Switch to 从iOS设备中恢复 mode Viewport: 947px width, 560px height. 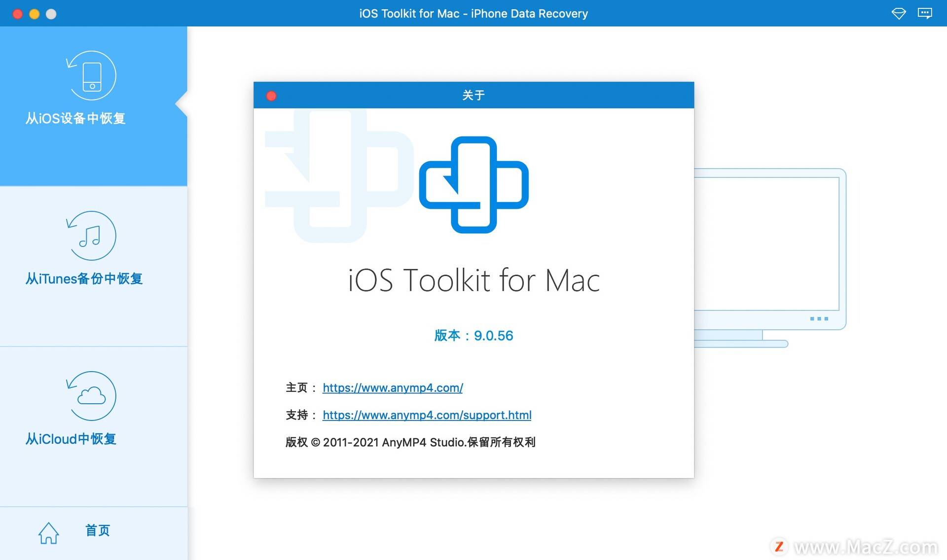(75, 118)
